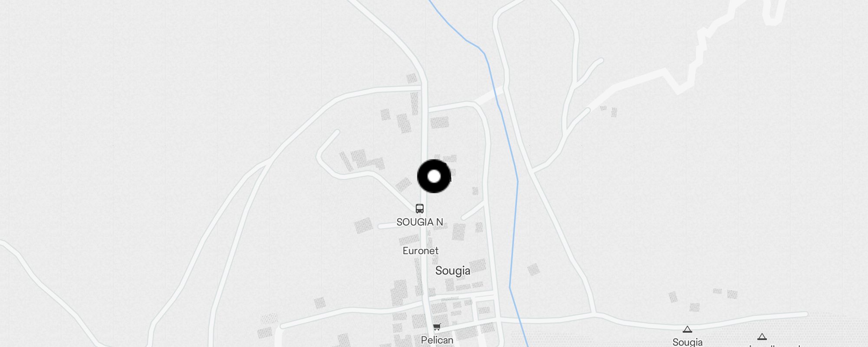
Task: Select the lone building west of village center
Action: click(320, 303)
